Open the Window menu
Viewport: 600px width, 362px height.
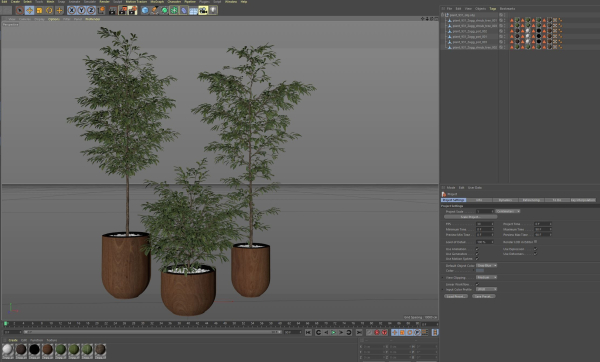[231, 2]
